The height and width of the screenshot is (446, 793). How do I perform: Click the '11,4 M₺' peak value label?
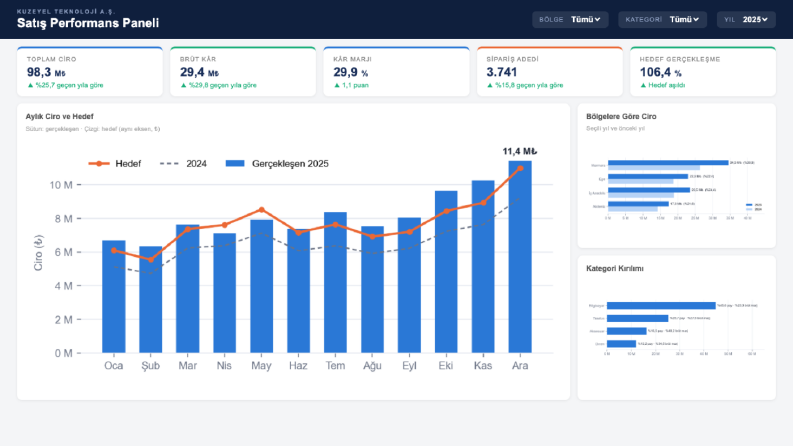tap(519, 151)
